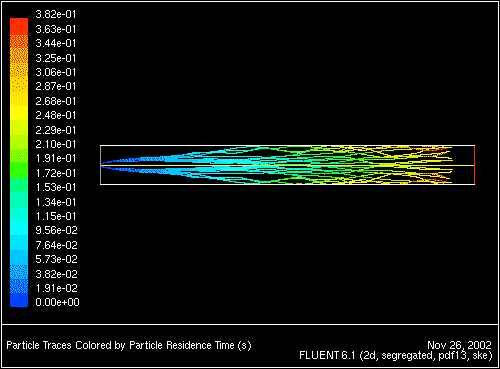The width and height of the screenshot is (500, 369).
Task: Click the solid yellow colorbar segment
Action: coord(19,113)
